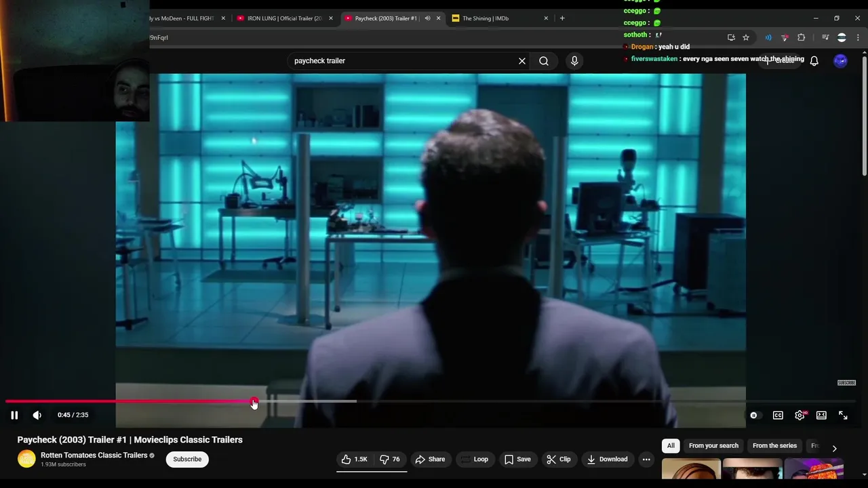This screenshot has height=488, width=868.
Task: Click the Paycheck video title text
Action: [130, 440]
